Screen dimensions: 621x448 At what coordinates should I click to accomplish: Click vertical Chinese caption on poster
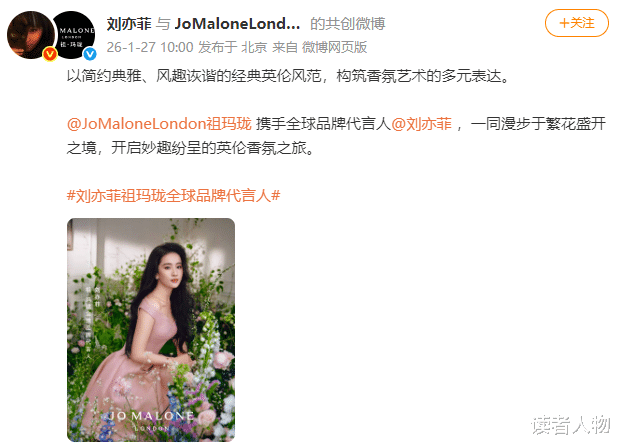point(92,322)
